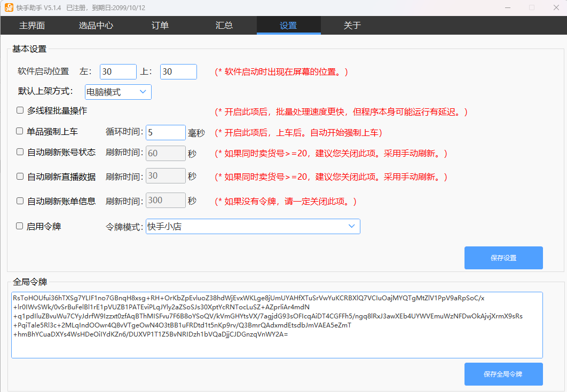This screenshot has height=392, width=567.
Task: Click the 左 startup position input field
Action: click(118, 71)
